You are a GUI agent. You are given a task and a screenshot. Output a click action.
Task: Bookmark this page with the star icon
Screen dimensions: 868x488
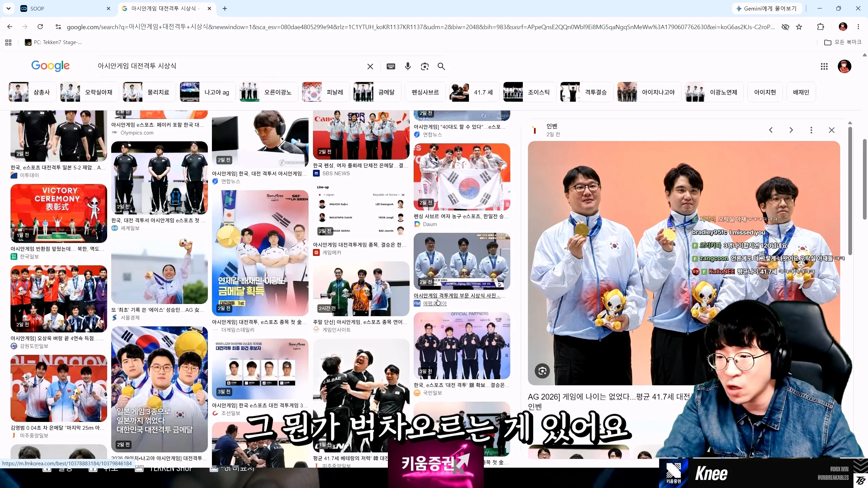[x=799, y=27]
